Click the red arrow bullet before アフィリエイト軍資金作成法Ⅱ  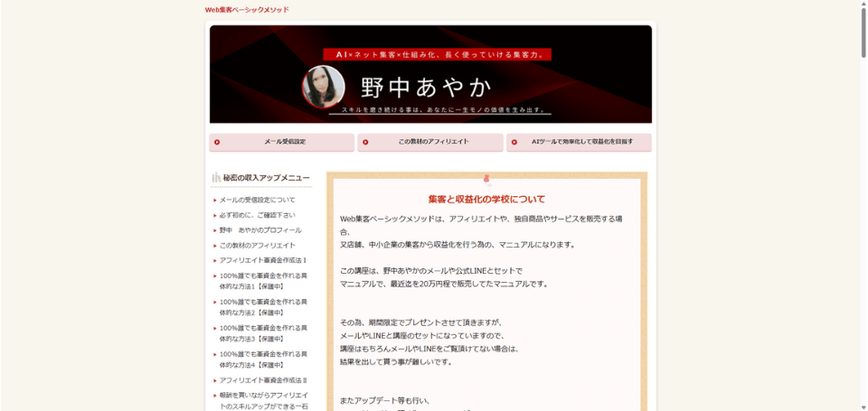click(x=215, y=380)
